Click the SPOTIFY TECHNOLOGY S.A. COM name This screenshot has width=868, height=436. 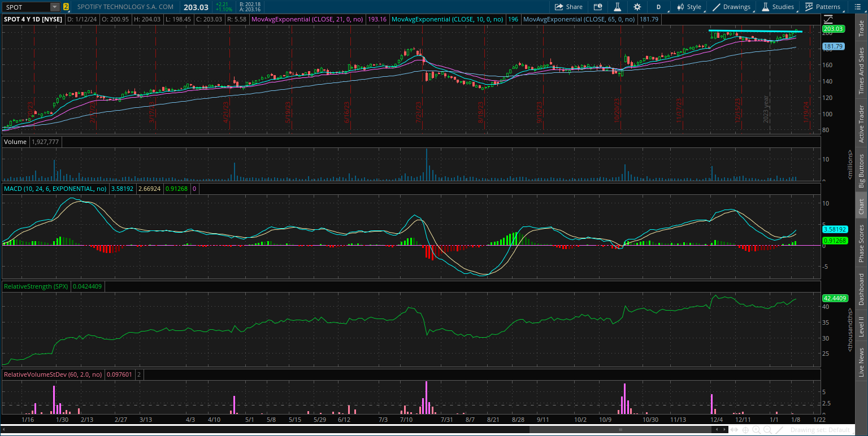(125, 7)
